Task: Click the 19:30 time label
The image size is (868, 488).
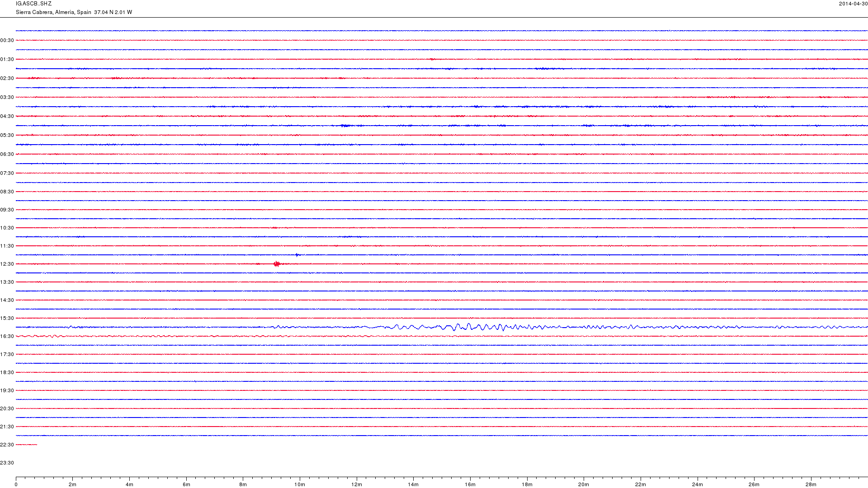Action: click(7, 390)
